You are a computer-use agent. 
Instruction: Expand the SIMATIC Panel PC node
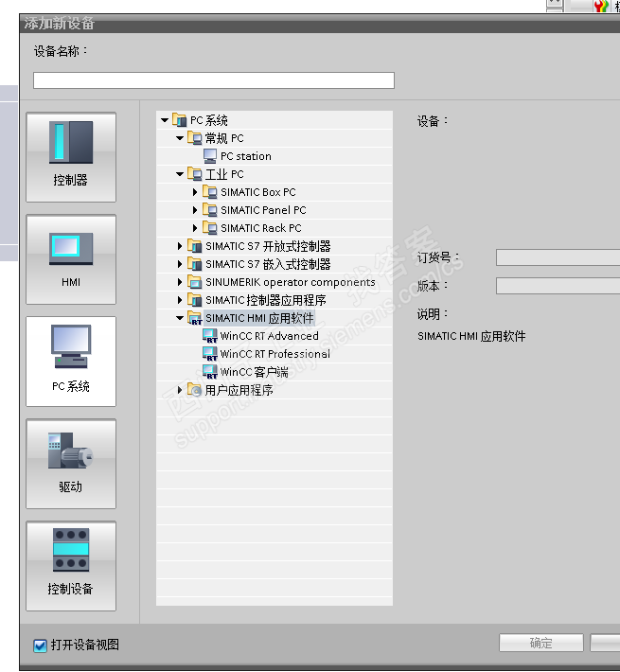[195, 210]
